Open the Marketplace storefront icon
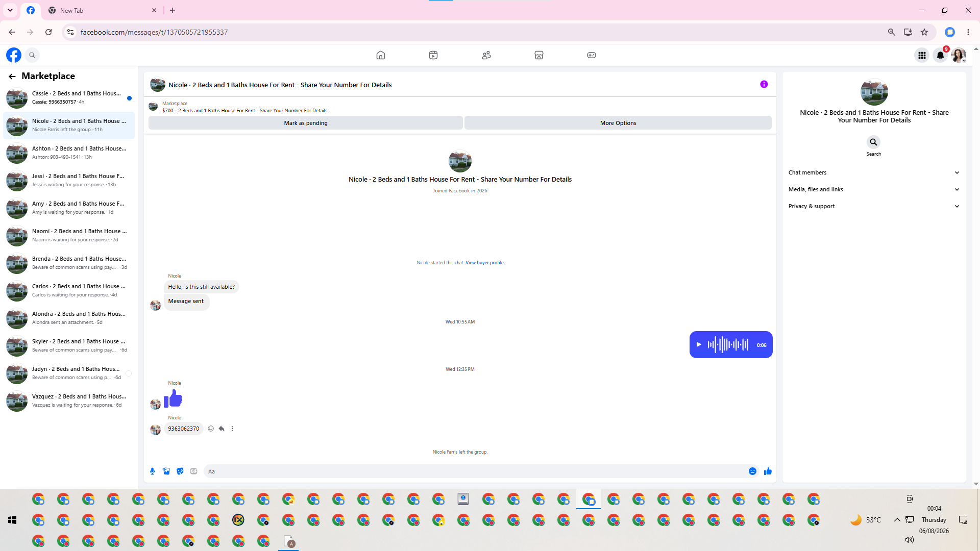The width and height of the screenshot is (980, 551). (x=539, y=55)
